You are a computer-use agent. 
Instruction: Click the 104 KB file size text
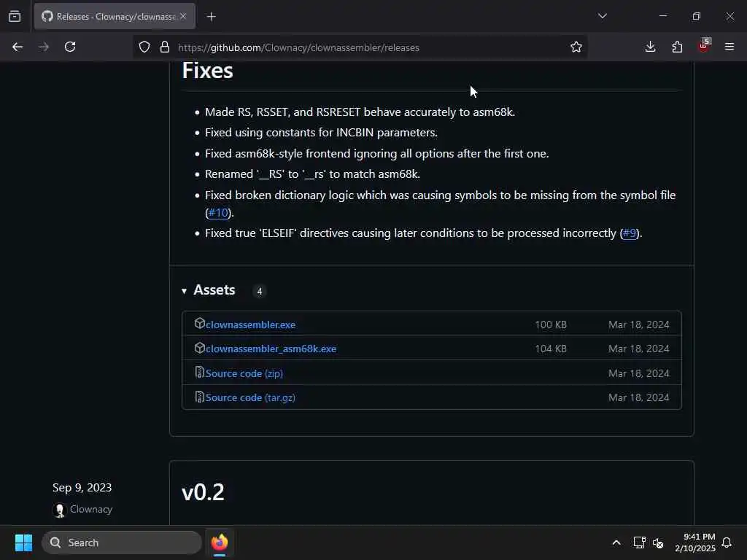(551, 349)
